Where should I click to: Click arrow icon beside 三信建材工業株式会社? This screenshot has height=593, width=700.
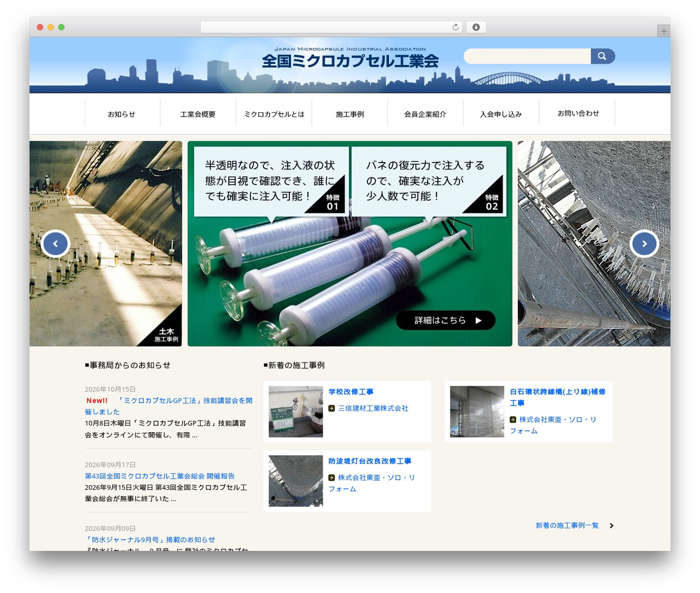(x=331, y=409)
